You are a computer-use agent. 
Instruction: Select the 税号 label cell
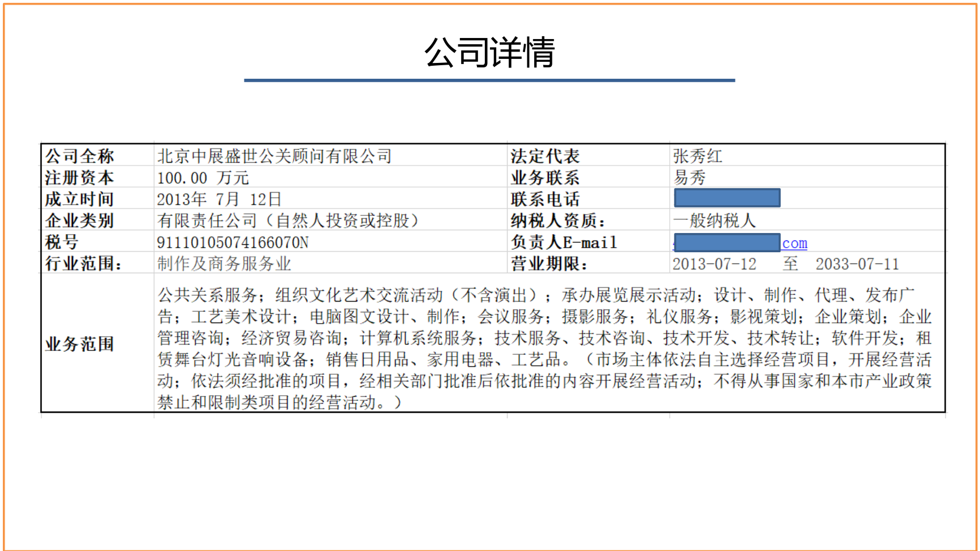62,242
